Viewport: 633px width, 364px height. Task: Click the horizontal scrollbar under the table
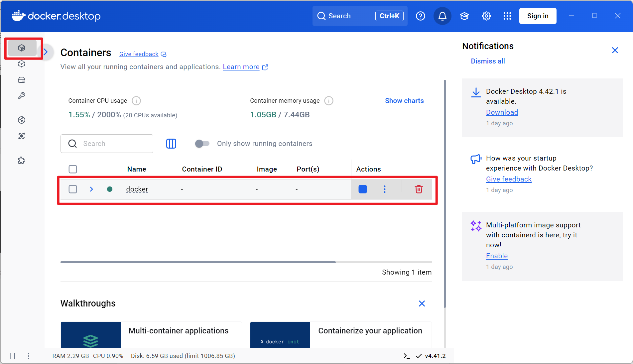198,262
